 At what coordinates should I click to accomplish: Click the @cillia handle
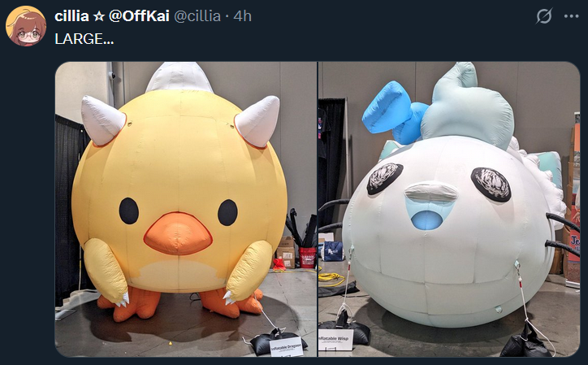(x=197, y=16)
